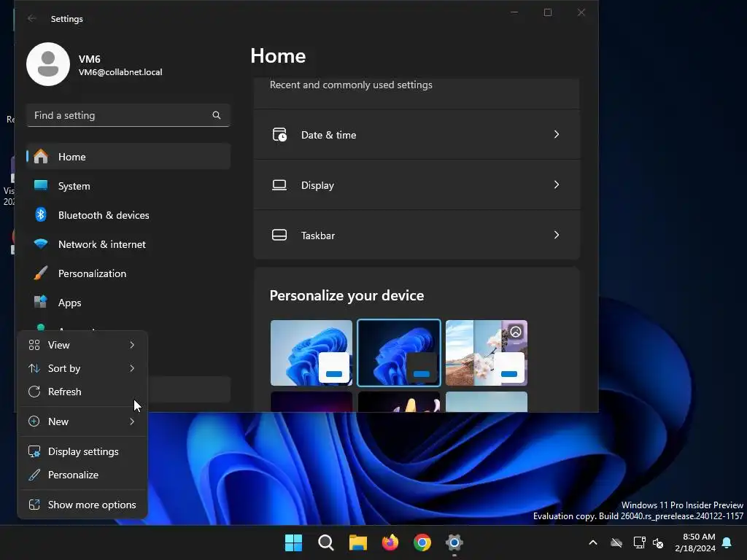747x560 pixels.
Task: Click the Settings gear on taskbar
Action: pos(454,542)
